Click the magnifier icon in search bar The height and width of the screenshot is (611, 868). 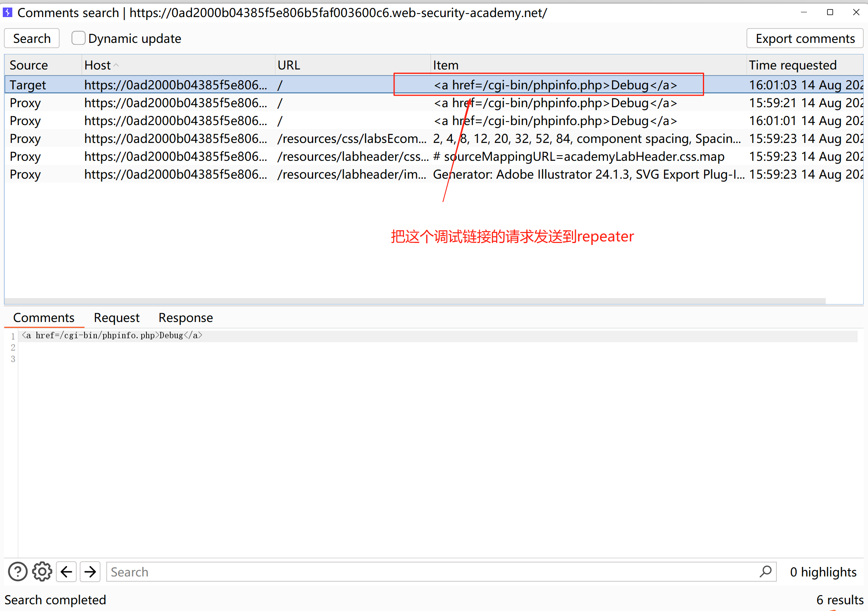[766, 572]
